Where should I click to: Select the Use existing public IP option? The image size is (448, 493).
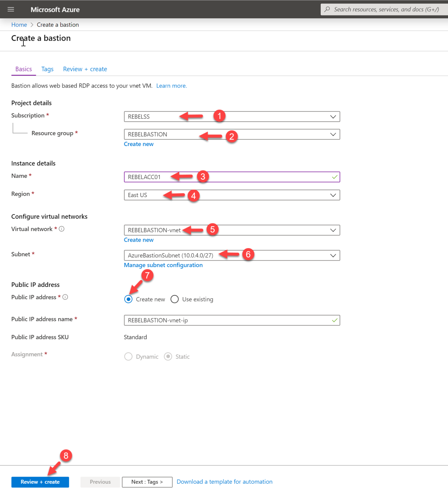(174, 299)
